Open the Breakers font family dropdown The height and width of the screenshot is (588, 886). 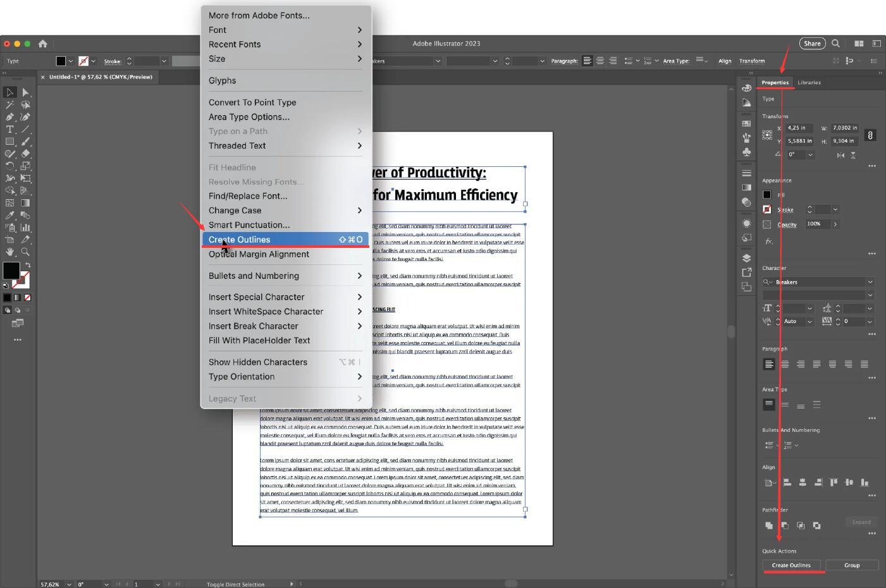pyautogui.click(x=870, y=282)
